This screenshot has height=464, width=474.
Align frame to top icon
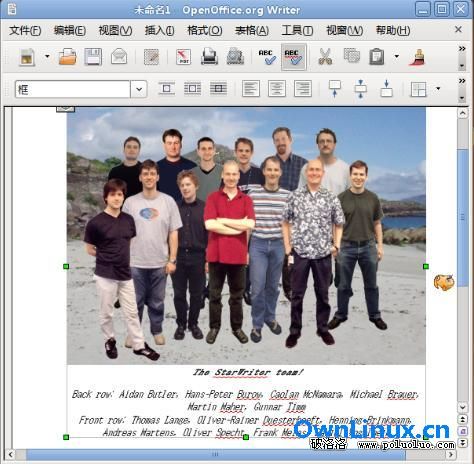(x=335, y=89)
